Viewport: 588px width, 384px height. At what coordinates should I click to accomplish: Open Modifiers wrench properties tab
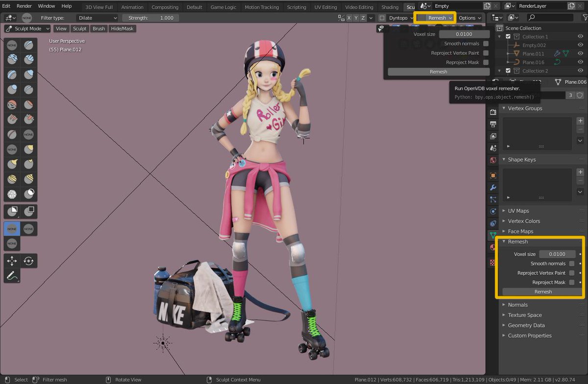(x=493, y=188)
